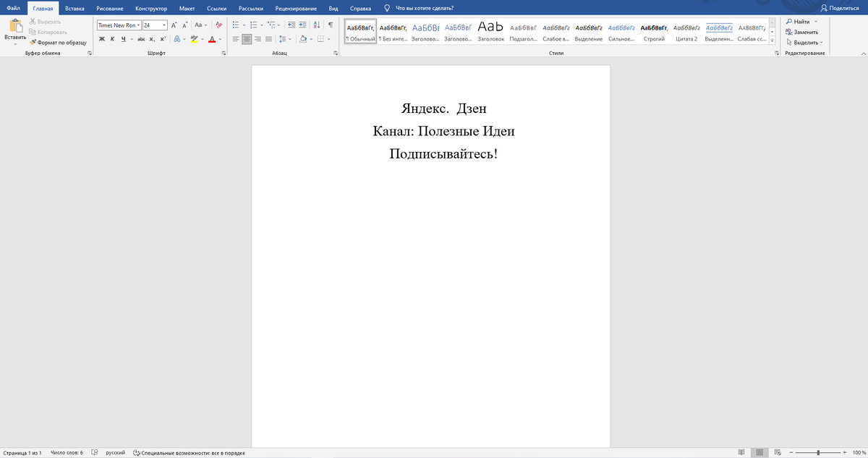868x458 pixels.
Task: Switch to the Справка tab
Action: coord(360,7)
